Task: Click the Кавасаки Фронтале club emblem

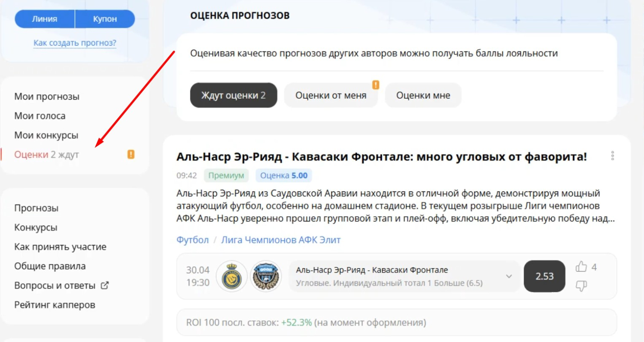Action: coord(266,276)
